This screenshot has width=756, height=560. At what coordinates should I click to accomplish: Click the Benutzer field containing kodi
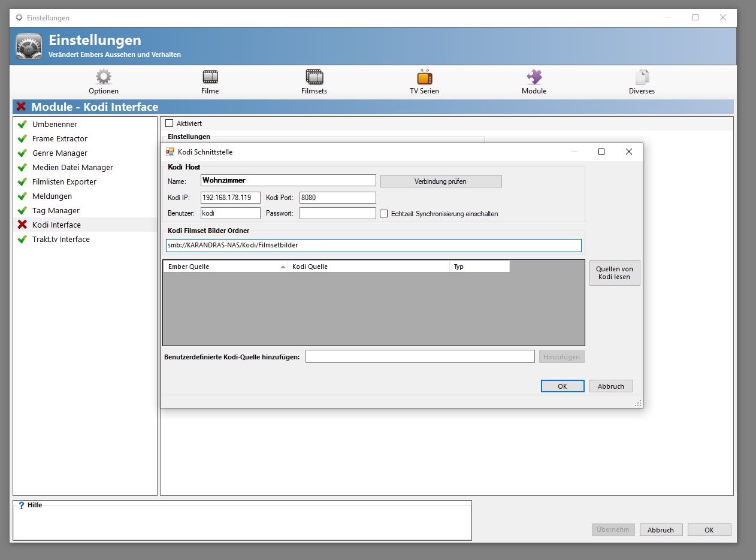point(231,213)
